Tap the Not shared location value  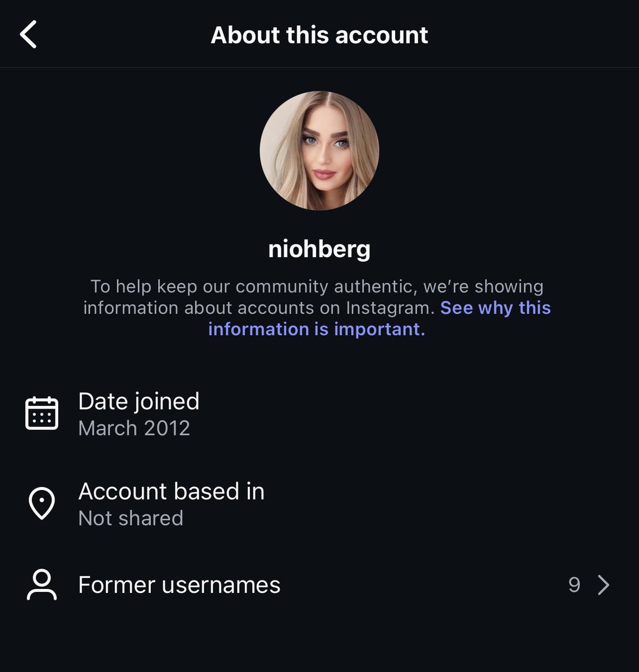click(x=131, y=518)
